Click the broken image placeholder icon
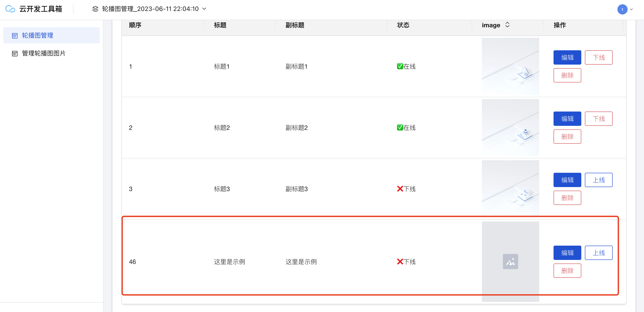Screen dimensions: 644x312 tap(510, 261)
